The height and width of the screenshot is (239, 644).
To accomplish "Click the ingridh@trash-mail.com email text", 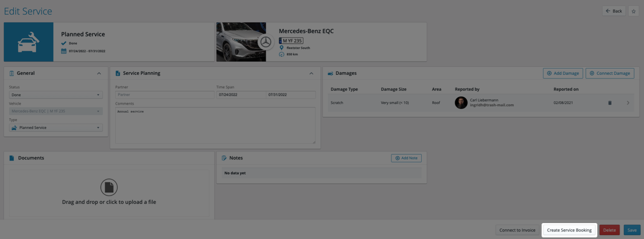I will pyautogui.click(x=492, y=105).
